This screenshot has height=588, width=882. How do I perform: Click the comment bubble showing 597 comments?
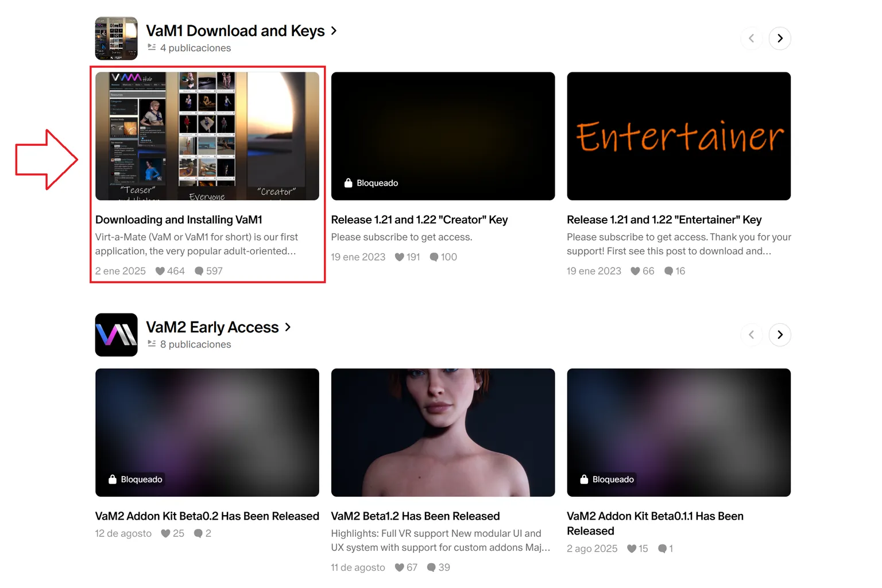coord(199,271)
